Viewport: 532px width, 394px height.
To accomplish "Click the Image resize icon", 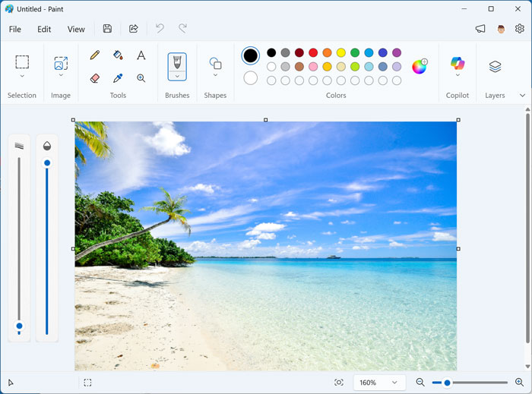I will (61, 63).
